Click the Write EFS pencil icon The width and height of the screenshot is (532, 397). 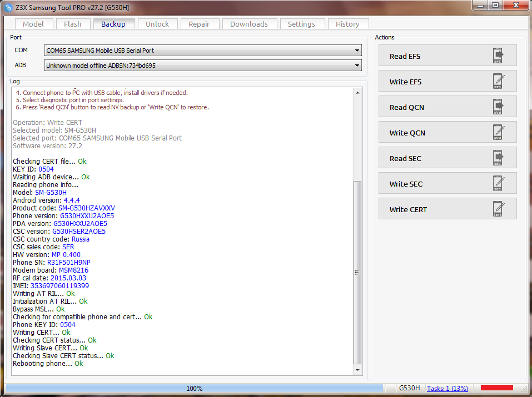coord(498,82)
